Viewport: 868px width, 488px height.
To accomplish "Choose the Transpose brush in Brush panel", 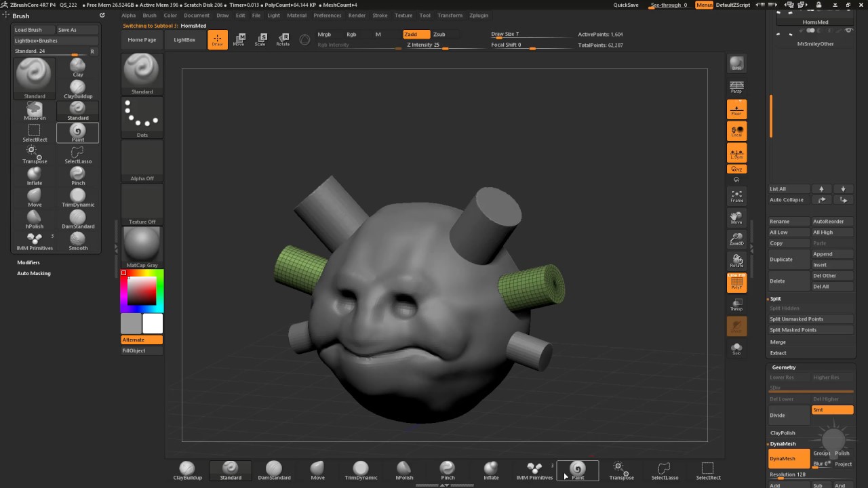I will [x=35, y=155].
